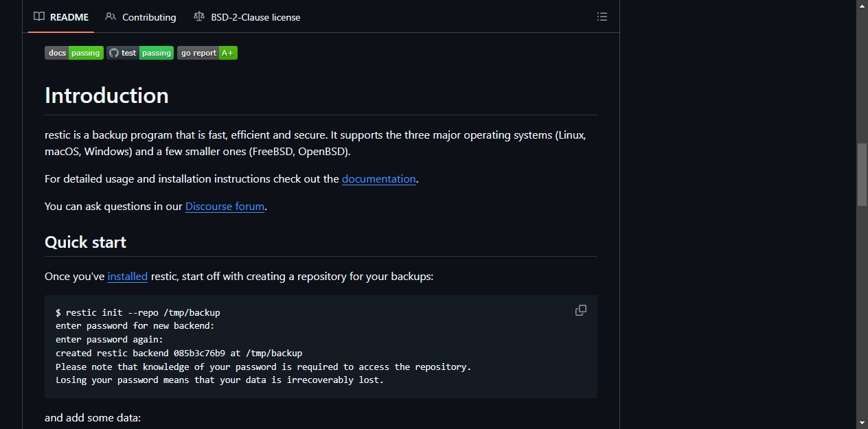868x429 pixels.
Task: Open the BSD-2-Clause license tab
Action: [247, 17]
